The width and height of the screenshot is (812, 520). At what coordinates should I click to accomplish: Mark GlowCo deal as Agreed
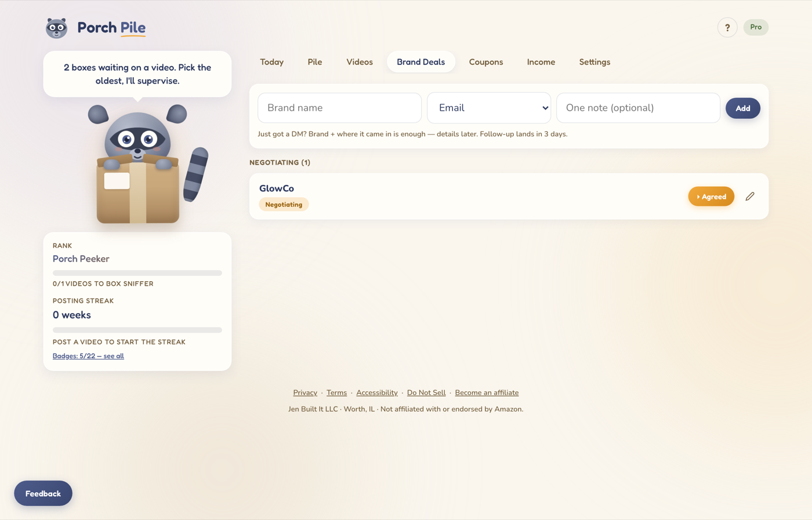pos(711,197)
